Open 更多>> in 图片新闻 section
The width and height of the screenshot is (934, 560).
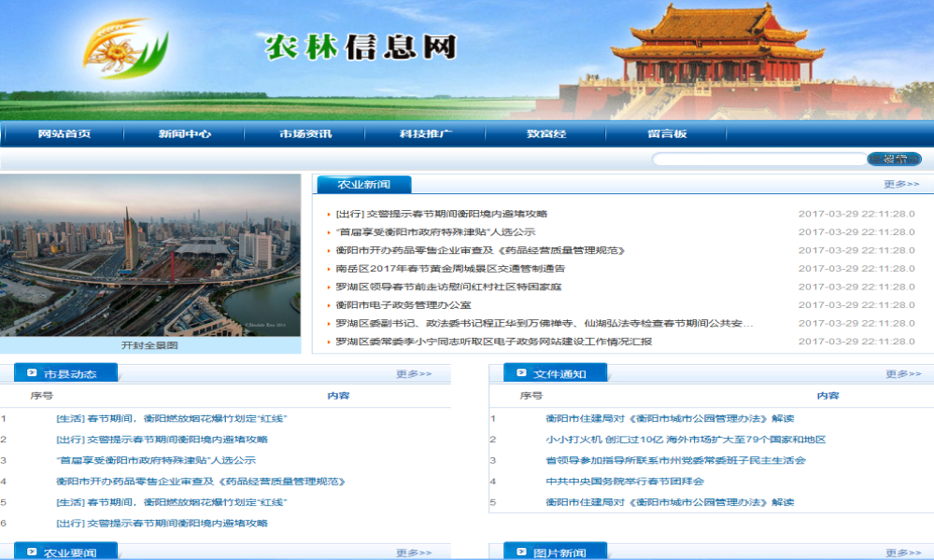(903, 553)
